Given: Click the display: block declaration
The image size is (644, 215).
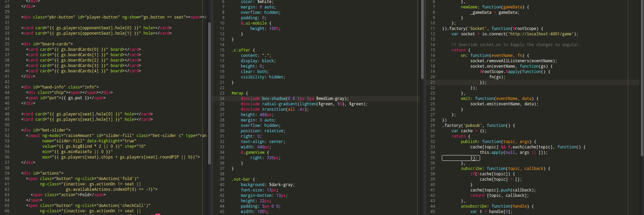Looking at the screenshot, I should 258,61.
